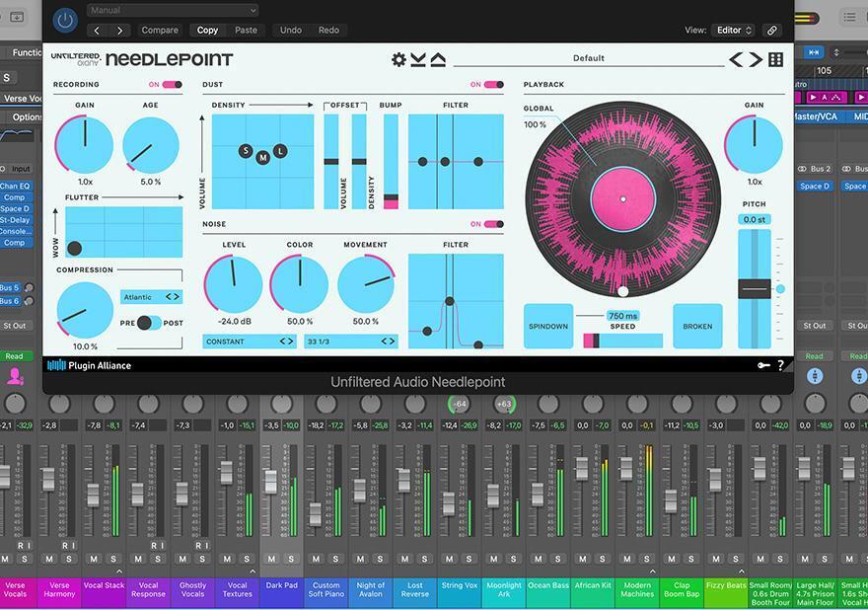Viewport: 868px width, 610px height.
Task: Click the Default preset name field
Action: pos(589,58)
